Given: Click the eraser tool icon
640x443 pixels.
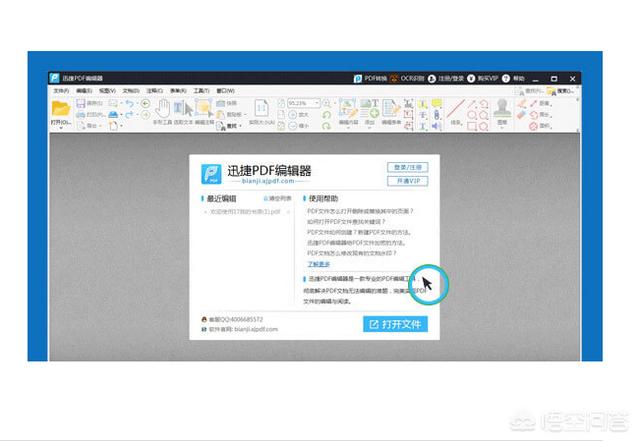Looking at the screenshot, I should pyautogui.click(x=522, y=115).
